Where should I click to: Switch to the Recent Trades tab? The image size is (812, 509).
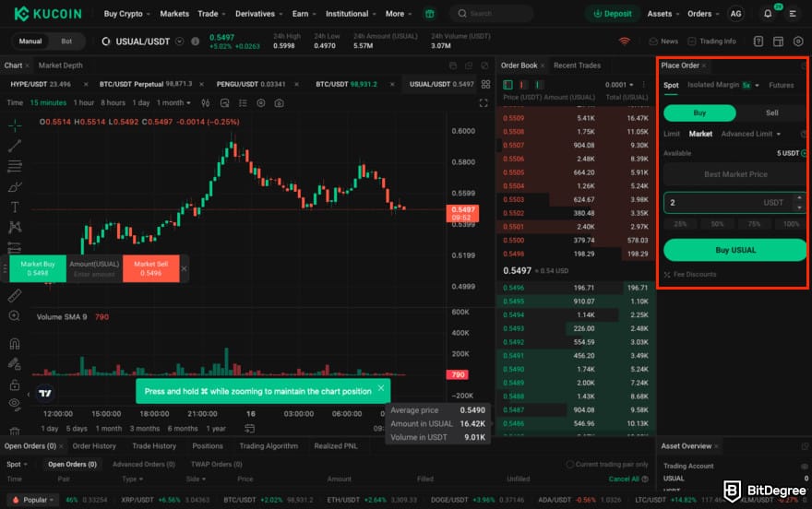tap(577, 65)
